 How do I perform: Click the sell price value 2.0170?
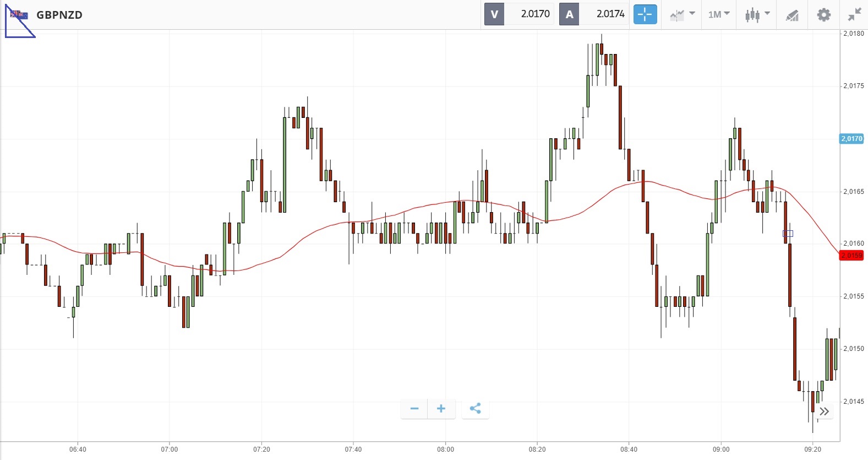[x=535, y=14]
